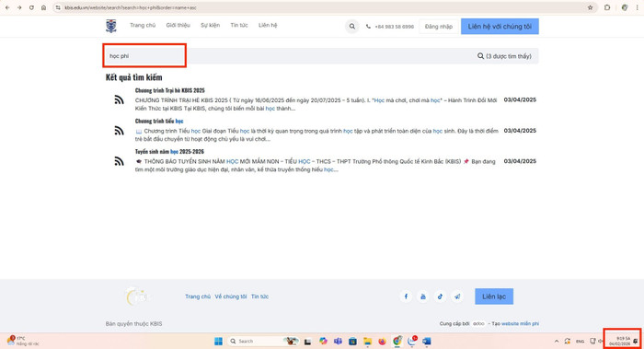Launch Copilot from the taskbar
This screenshot has height=349, width=644.
[x=323, y=342]
